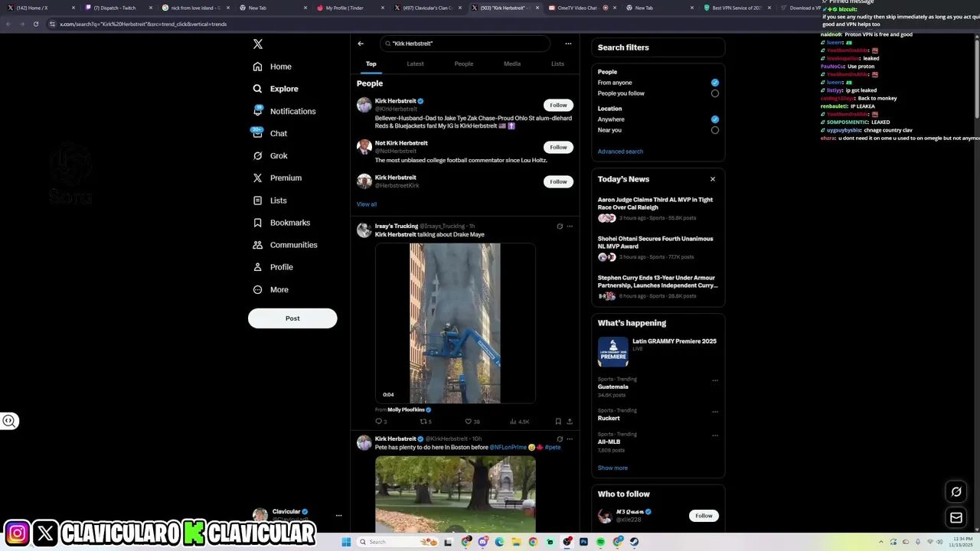Screen dimensions: 980x551
Task: Open Advanced search link
Action: click(x=620, y=152)
